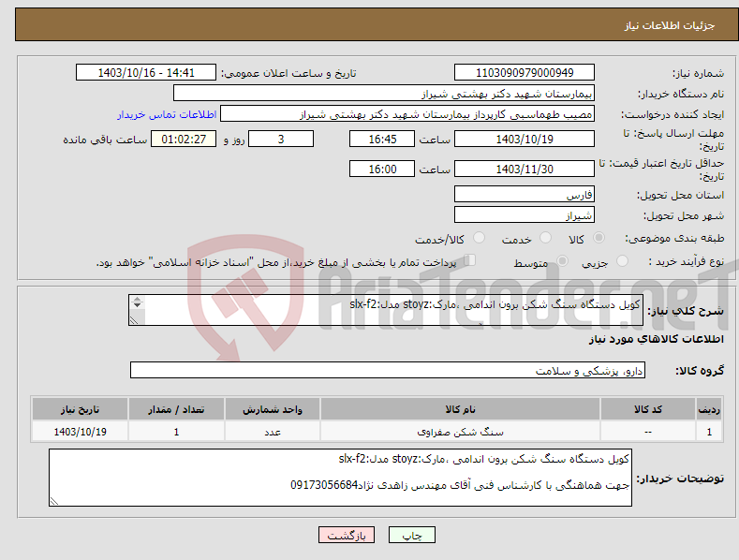Image resolution: width=739 pixels, height=560 pixels.
Task: Click the validity time field 16:00
Action: 382,169
